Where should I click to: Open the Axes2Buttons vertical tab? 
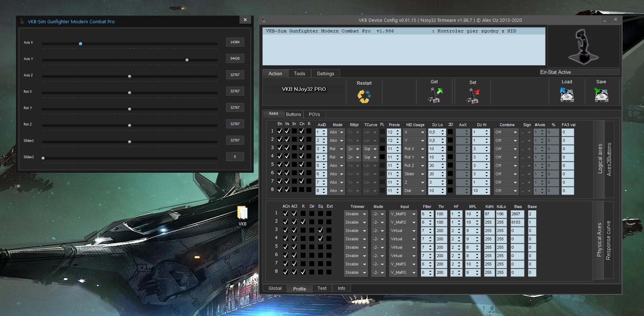(609, 159)
